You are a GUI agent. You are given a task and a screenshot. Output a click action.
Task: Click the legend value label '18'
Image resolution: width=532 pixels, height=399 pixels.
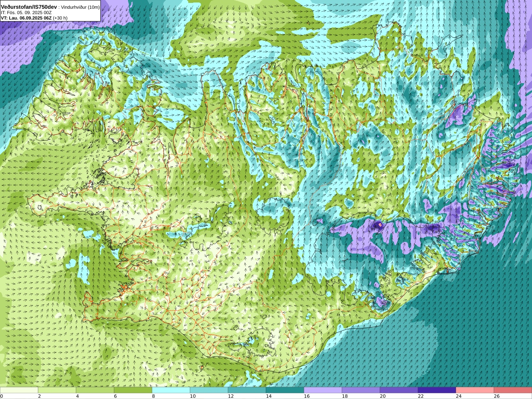(x=345, y=396)
